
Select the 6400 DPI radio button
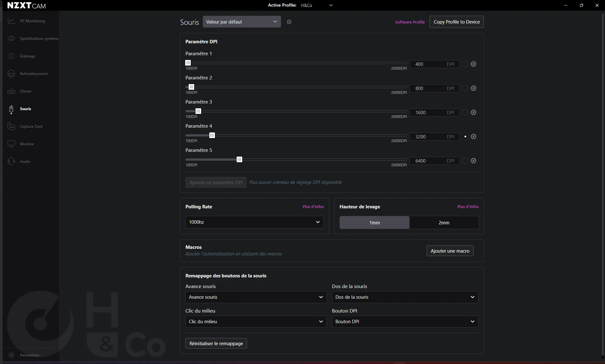click(465, 161)
